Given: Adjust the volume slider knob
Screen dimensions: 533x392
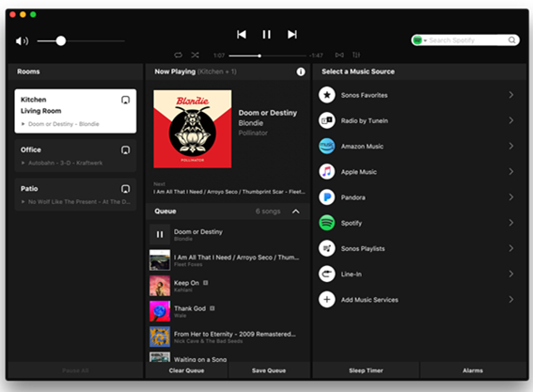Looking at the screenshot, I should point(61,41).
